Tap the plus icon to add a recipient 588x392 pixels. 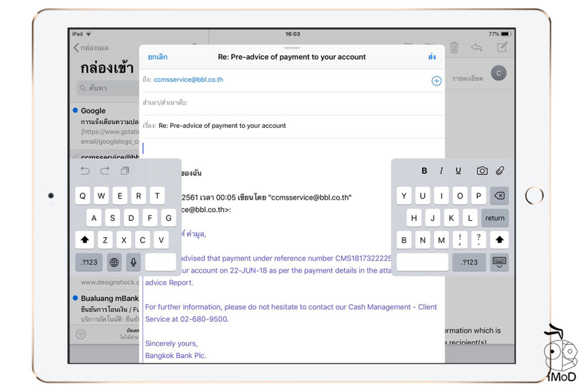tap(436, 80)
